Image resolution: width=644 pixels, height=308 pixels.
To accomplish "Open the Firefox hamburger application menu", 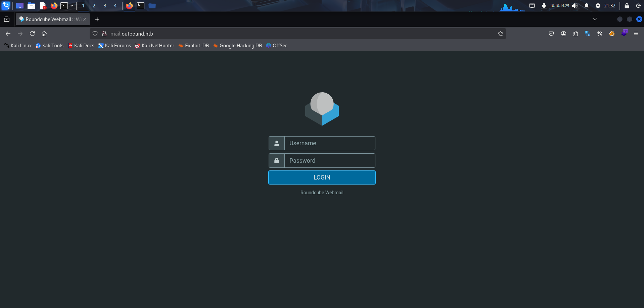I will [636, 34].
